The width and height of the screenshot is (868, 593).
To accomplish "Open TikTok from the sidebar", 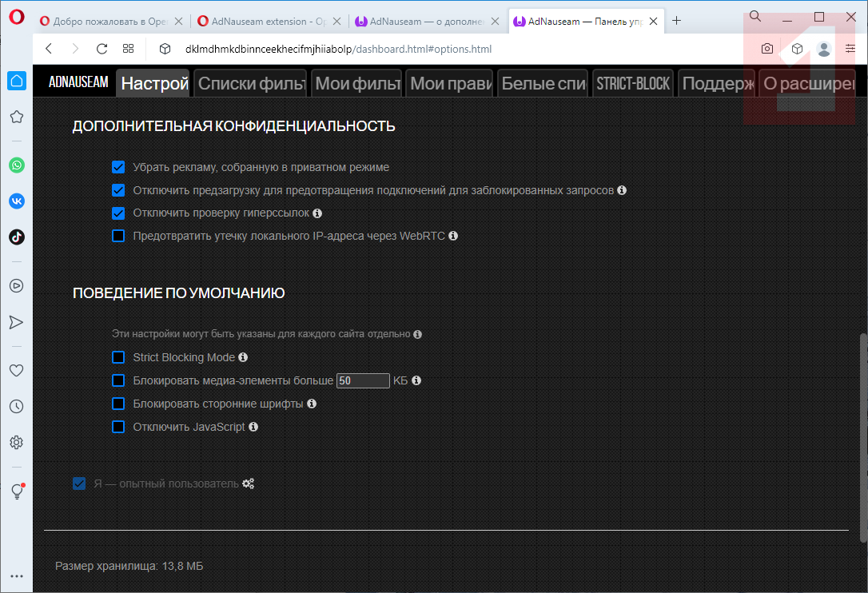I will coord(17,237).
